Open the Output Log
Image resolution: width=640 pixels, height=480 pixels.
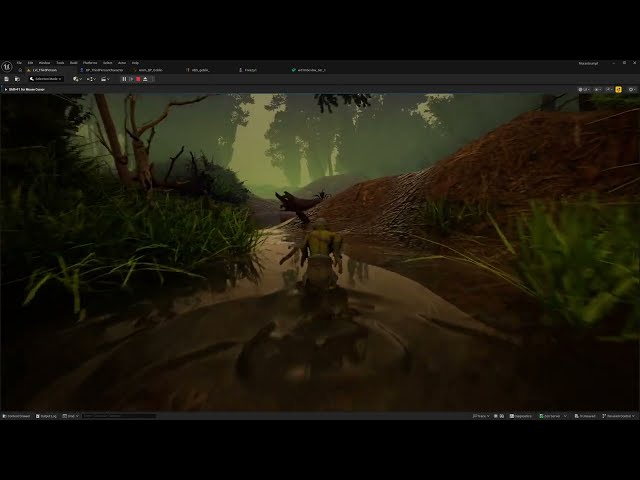pyautogui.click(x=46, y=416)
